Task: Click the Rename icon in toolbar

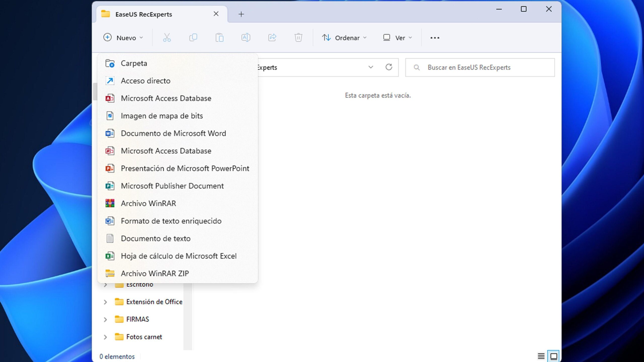Action: (246, 38)
